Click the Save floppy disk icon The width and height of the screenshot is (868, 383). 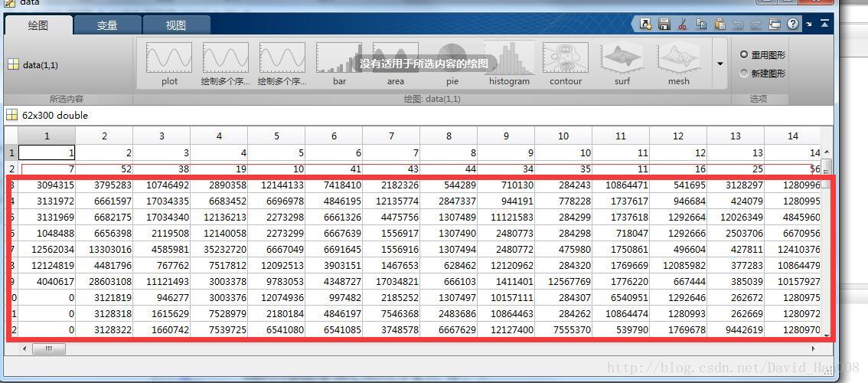(664, 24)
